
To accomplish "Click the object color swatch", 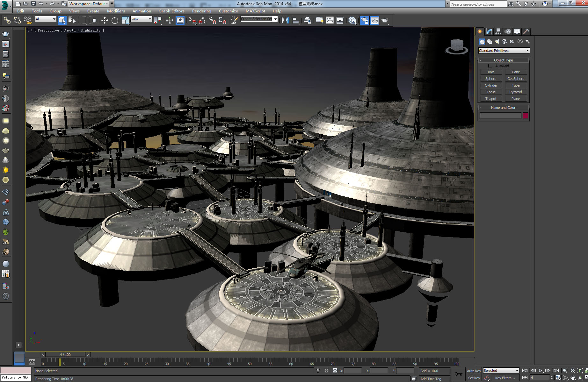I will coord(525,116).
